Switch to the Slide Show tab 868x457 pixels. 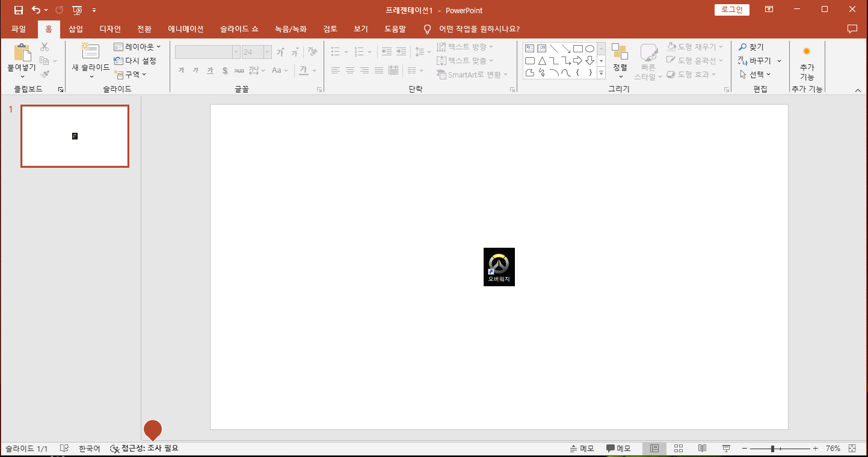click(x=239, y=29)
